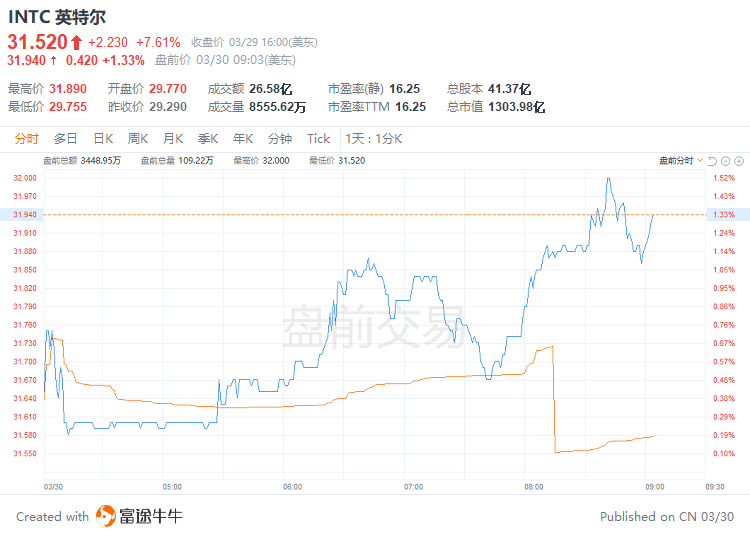Click the 成交量 8555.62万 value
This screenshot has width=750, height=537.
tap(277, 107)
